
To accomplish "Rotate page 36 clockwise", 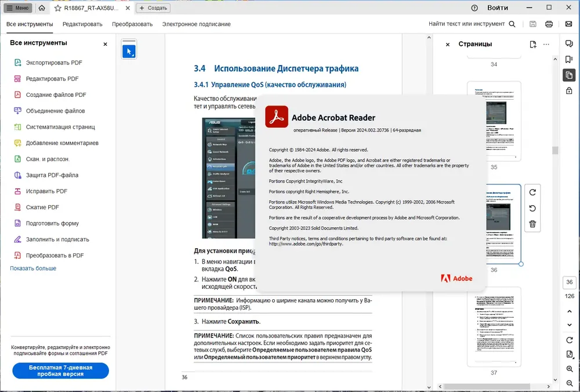I will coord(532,193).
